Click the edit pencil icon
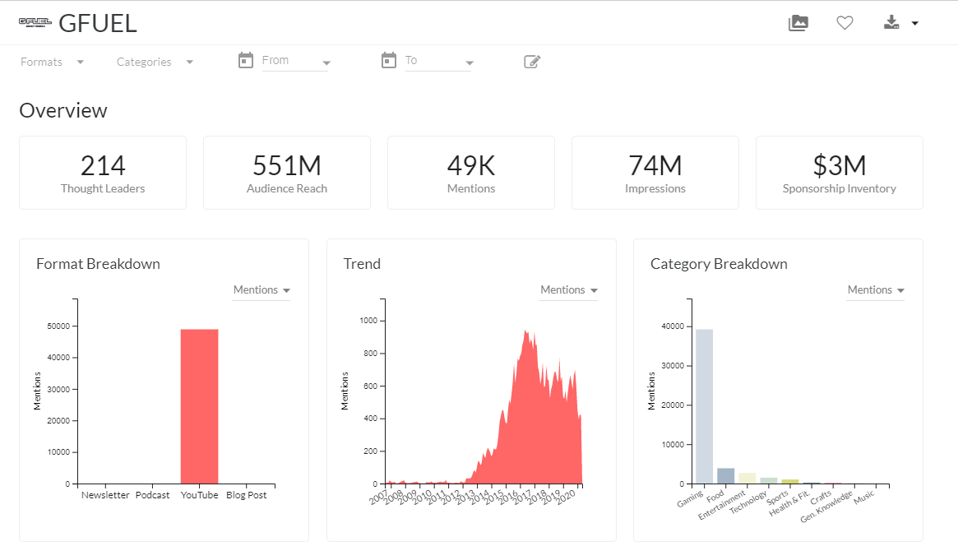This screenshot has width=958, height=560. point(532,62)
